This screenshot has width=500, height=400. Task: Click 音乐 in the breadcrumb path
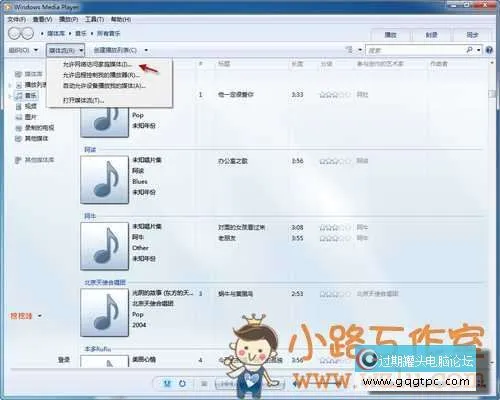point(81,33)
